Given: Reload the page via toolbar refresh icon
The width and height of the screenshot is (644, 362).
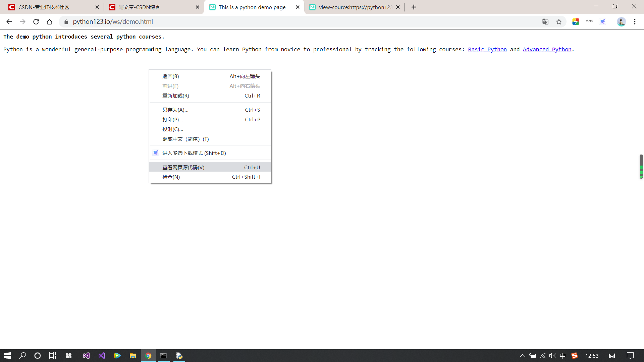Looking at the screenshot, I should (x=36, y=22).
